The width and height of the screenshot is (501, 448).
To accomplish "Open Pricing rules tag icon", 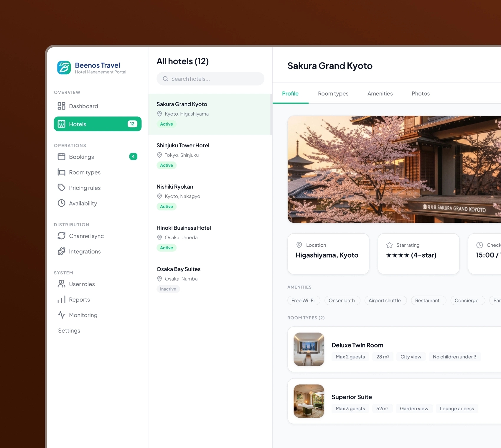I will coord(61,188).
